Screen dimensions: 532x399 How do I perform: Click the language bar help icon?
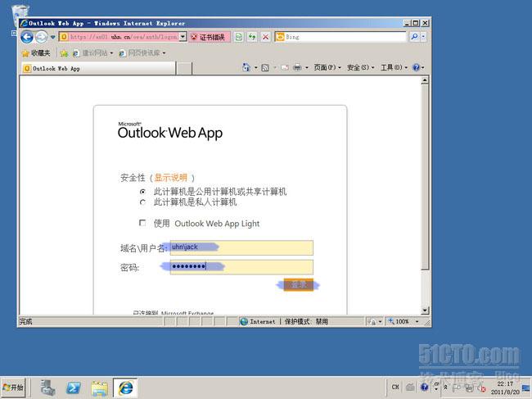[424, 387]
